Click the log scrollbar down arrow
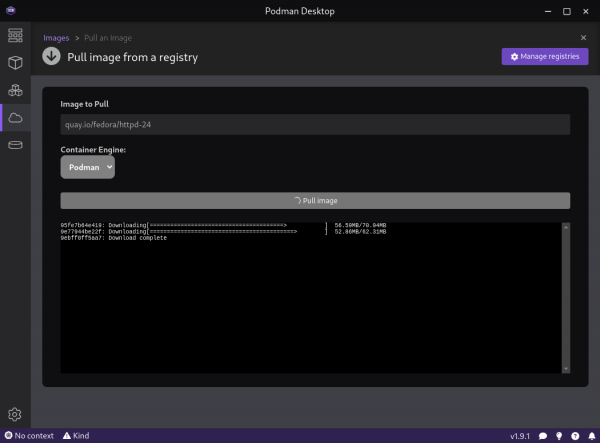The image size is (600, 443). 566,369
